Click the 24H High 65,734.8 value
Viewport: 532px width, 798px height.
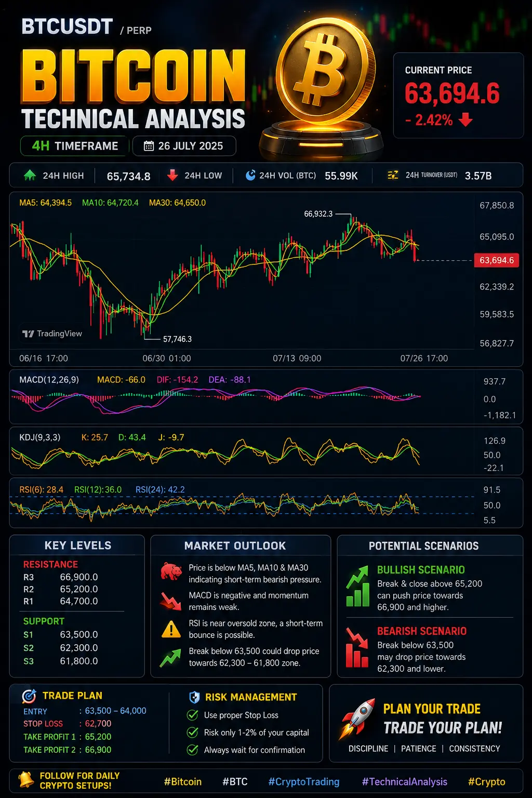pos(128,176)
